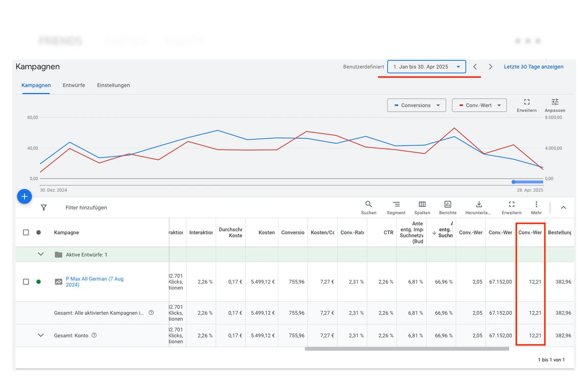Open the P Max All German campaign link

[x=95, y=282]
